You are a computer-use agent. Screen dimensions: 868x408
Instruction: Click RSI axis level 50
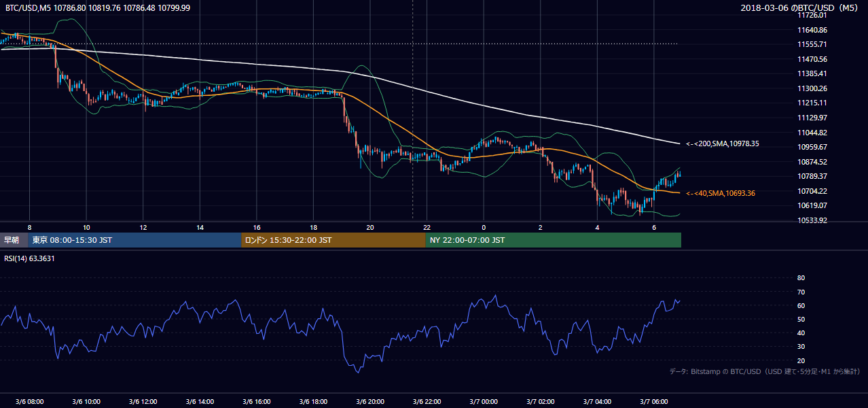click(801, 319)
